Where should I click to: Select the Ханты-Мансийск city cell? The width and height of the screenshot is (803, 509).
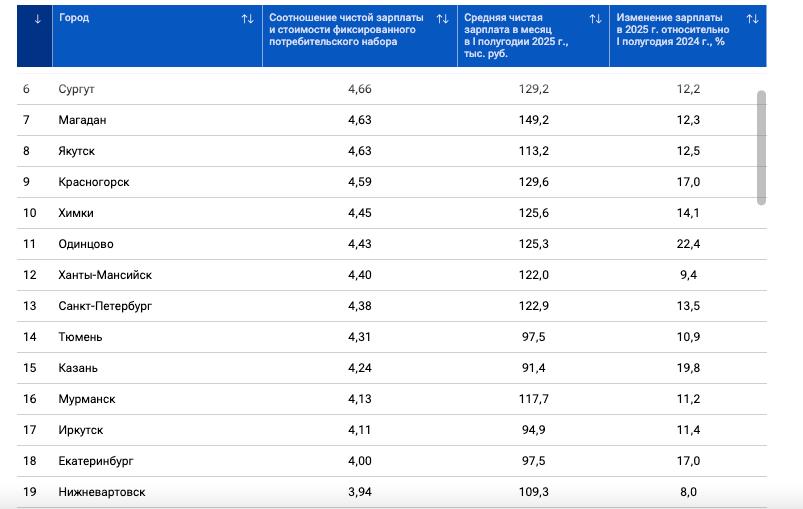(x=105, y=275)
